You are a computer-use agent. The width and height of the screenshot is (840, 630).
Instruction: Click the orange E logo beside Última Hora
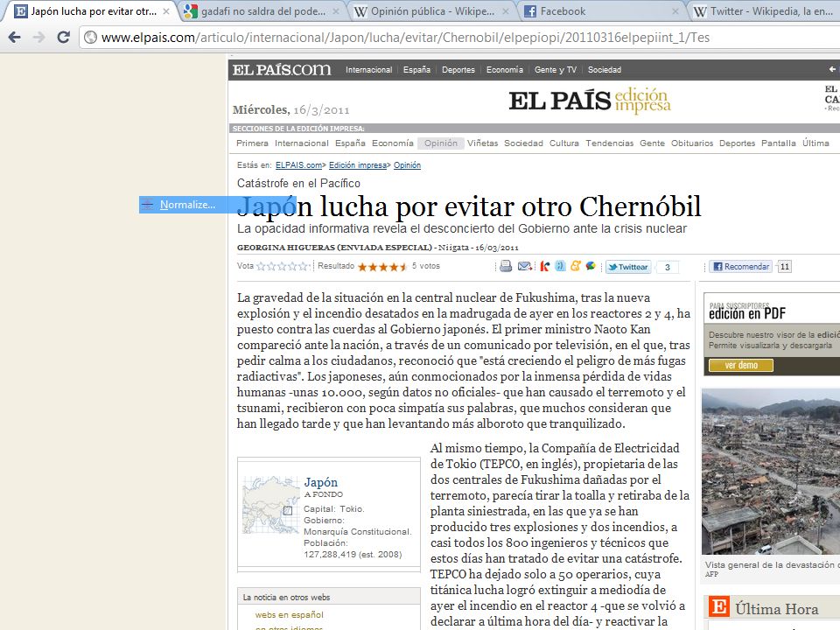pos(719,607)
